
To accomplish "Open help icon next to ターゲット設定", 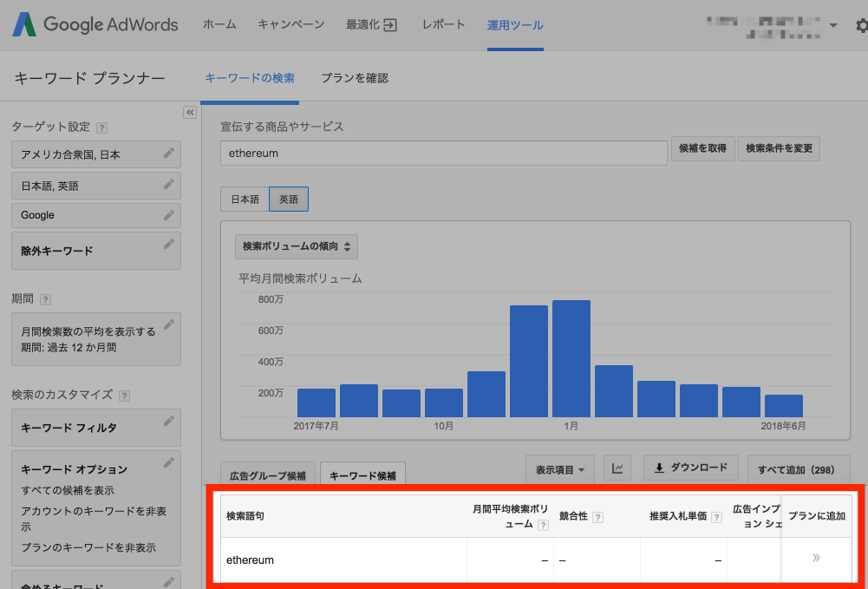I will pyautogui.click(x=101, y=128).
